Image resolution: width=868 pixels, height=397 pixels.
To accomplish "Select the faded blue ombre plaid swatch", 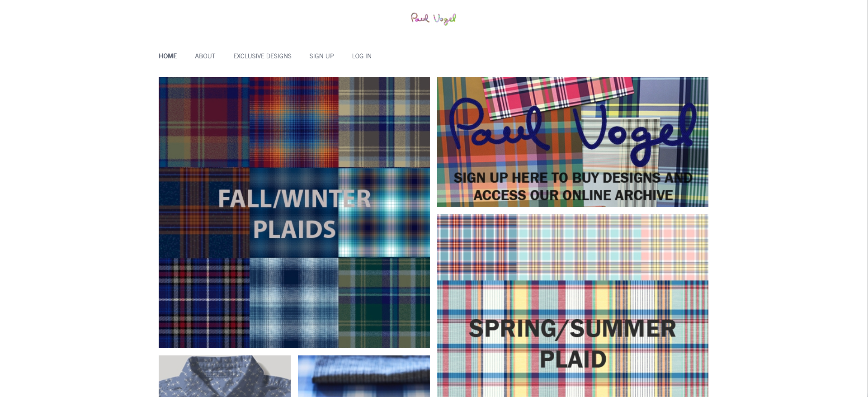I will click(x=294, y=303).
